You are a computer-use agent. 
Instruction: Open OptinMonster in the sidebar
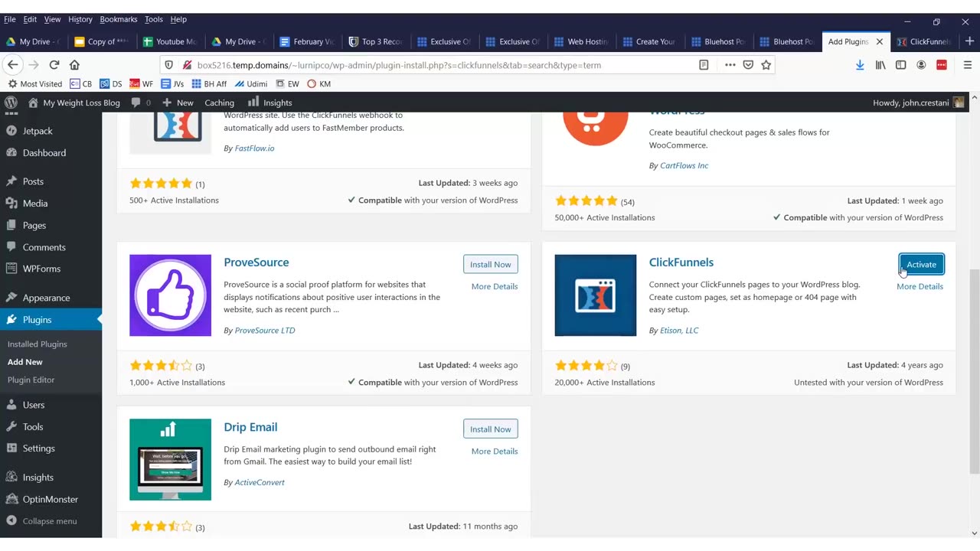pyautogui.click(x=51, y=499)
